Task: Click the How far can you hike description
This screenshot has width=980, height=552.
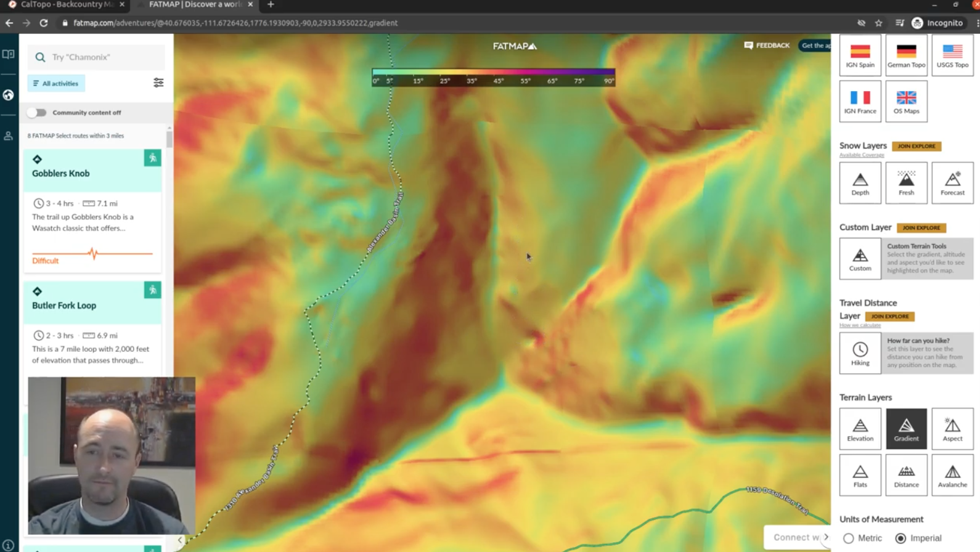Action: coord(927,353)
